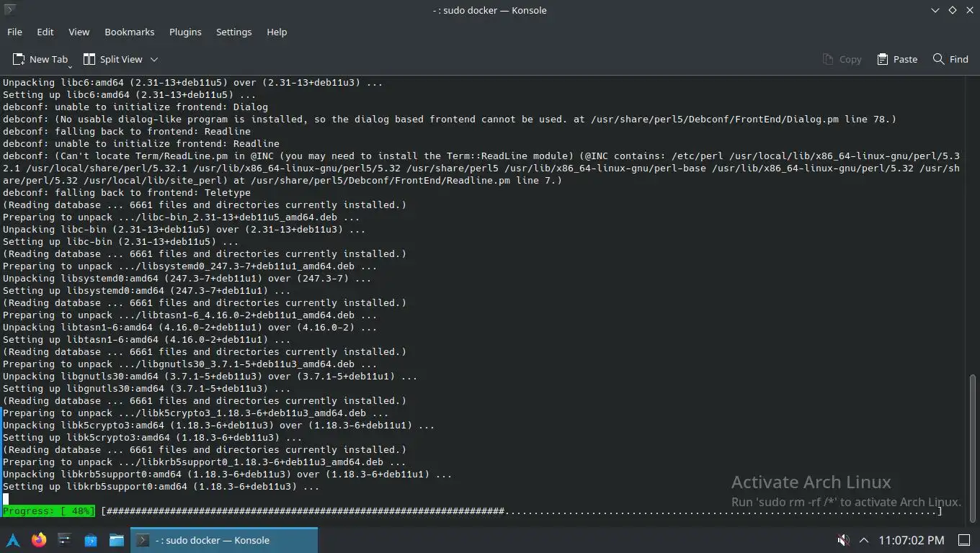Click 'falling back to frontend: Teletype' line
Viewport: 980px width, 553px height.
pyautogui.click(x=127, y=192)
